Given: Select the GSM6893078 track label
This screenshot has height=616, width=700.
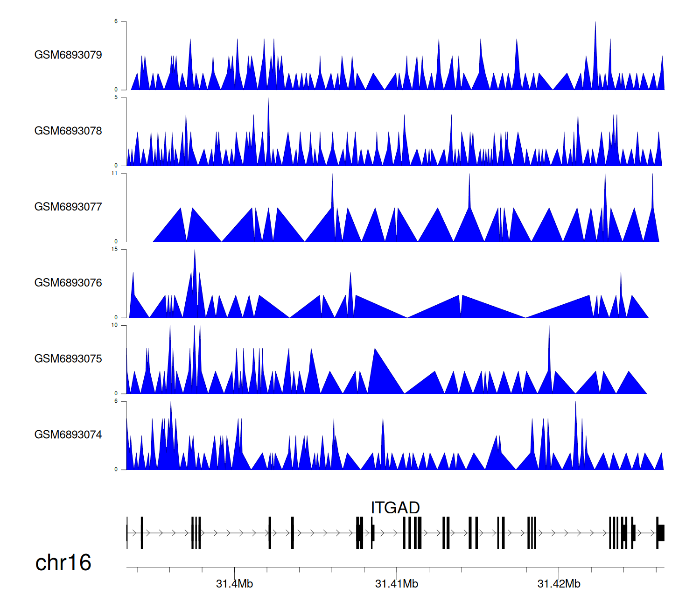Looking at the screenshot, I should pos(68,131).
